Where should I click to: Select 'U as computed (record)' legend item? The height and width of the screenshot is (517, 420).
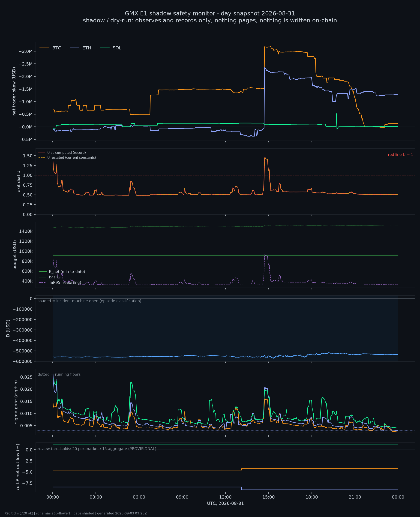pyautogui.click(x=62, y=153)
